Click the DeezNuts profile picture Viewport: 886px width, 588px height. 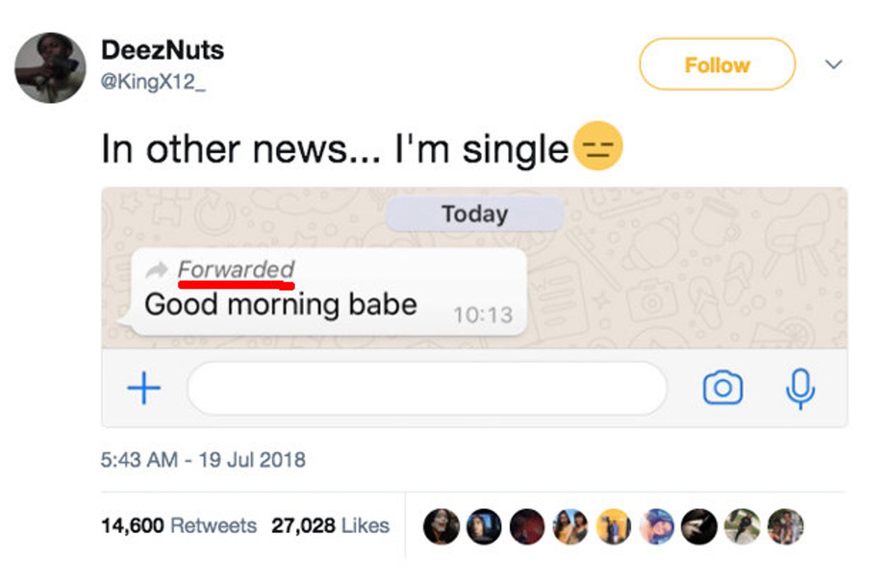(x=50, y=68)
